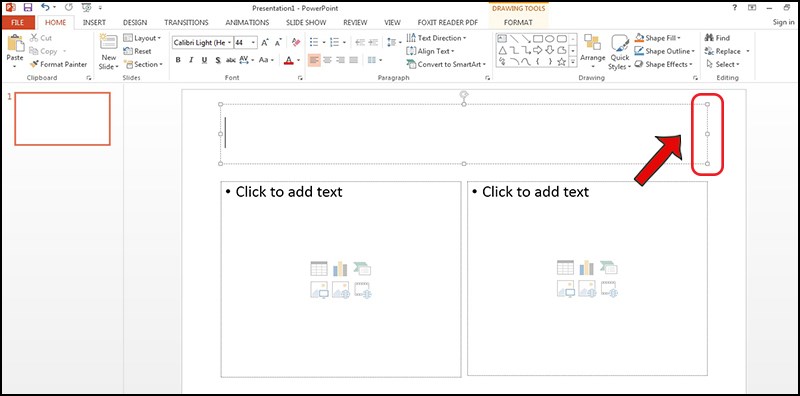Insert video in the right placeholder
The height and width of the screenshot is (396, 800).
tap(609, 289)
